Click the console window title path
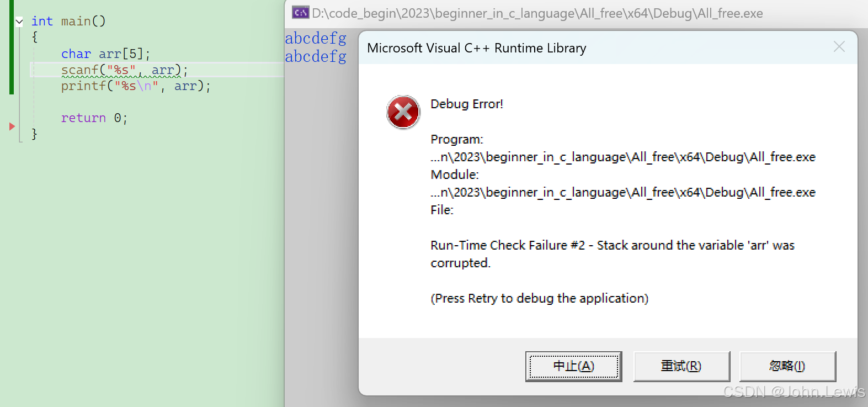The width and height of the screenshot is (868, 407). tap(537, 13)
